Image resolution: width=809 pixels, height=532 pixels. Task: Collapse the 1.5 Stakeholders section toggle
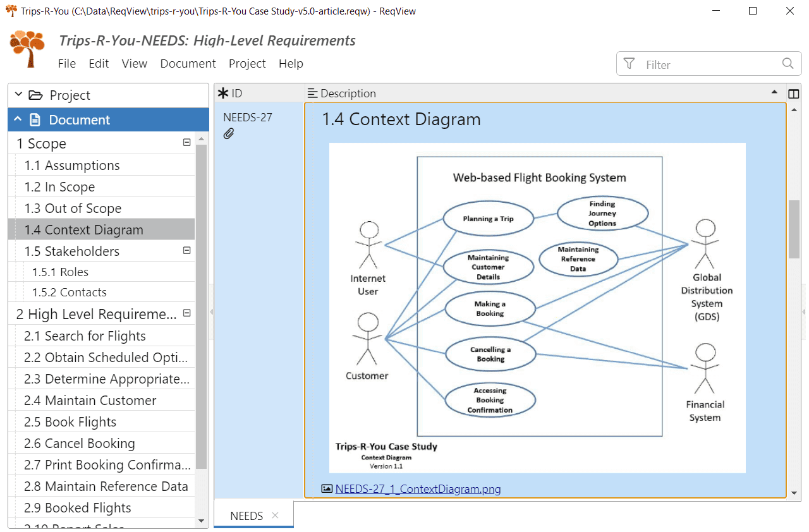click(186, 250)
